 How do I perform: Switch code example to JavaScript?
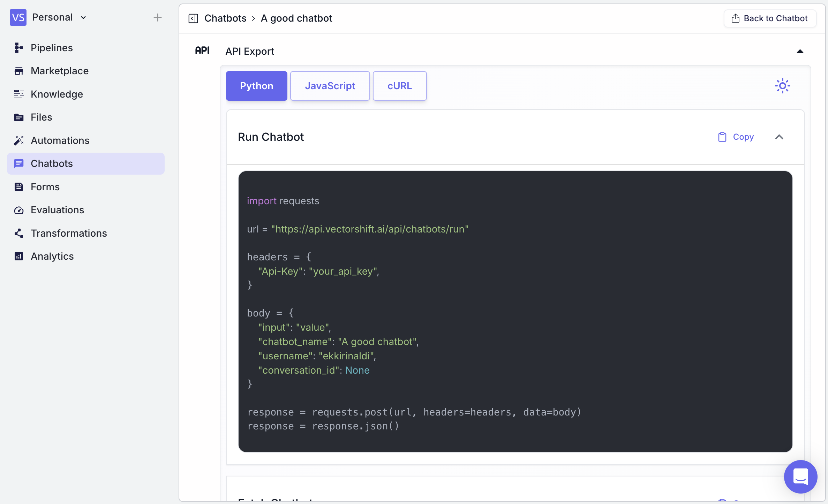[330, 86]
